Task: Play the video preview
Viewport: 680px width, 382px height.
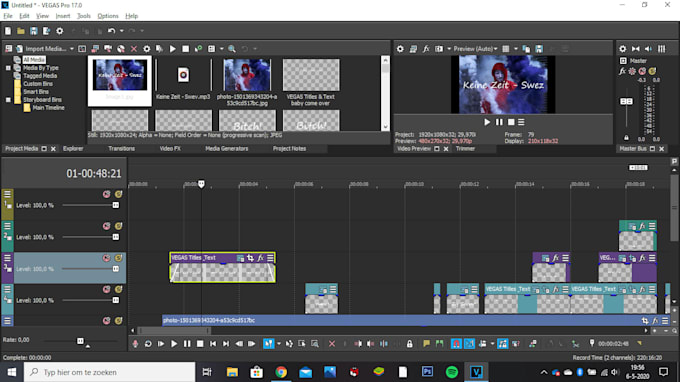Action: point(487,122)
